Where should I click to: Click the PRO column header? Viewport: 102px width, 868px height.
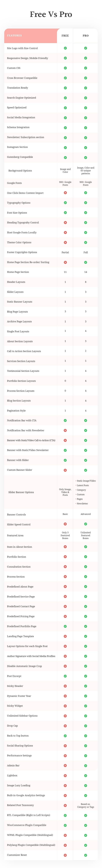(86, 35)
